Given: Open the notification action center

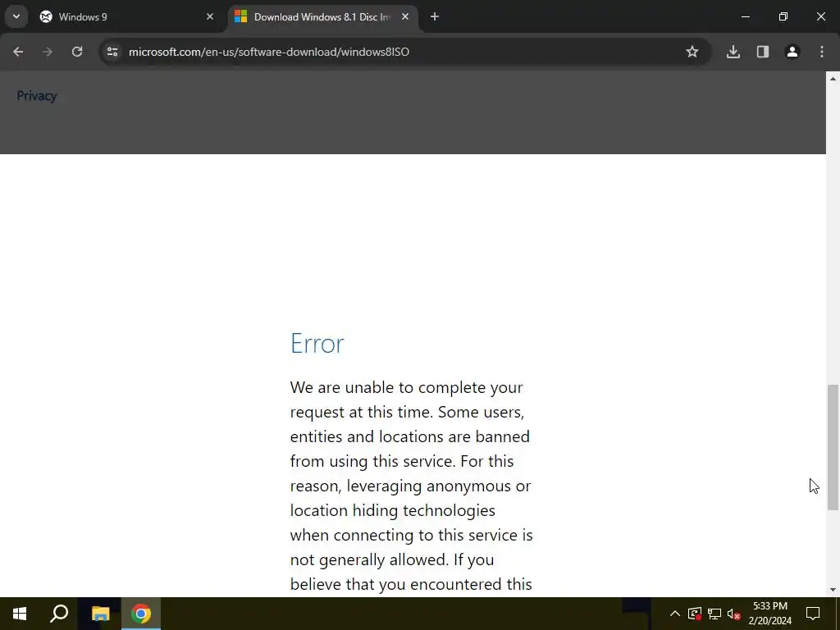Looking at the screenshot, I should click(x=813, y=614).
